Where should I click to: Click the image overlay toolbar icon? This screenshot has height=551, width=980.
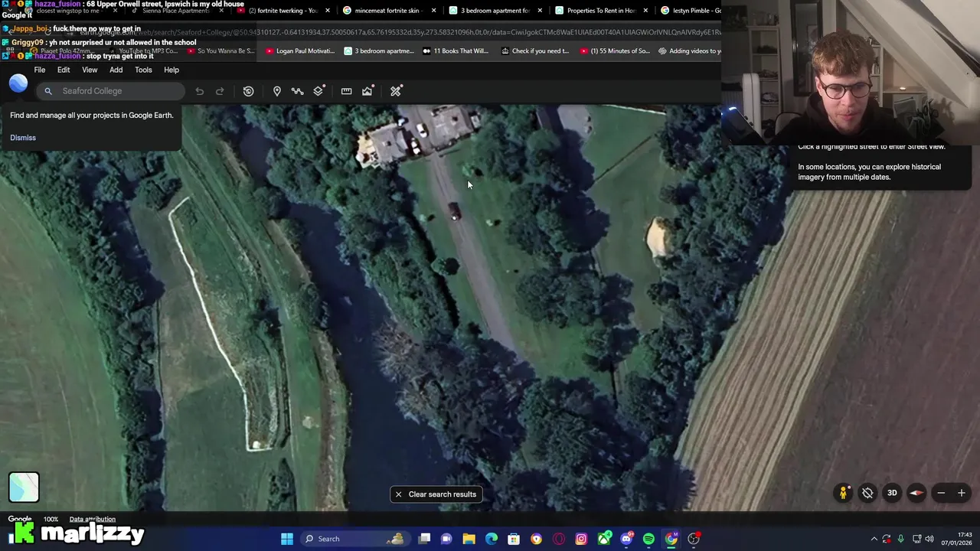coord(367,91)
